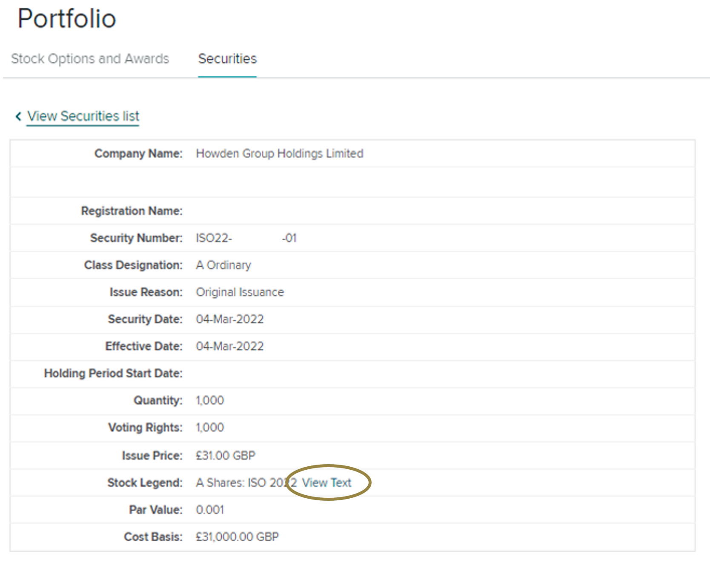Click the Holding Period Start Date label

113,374
